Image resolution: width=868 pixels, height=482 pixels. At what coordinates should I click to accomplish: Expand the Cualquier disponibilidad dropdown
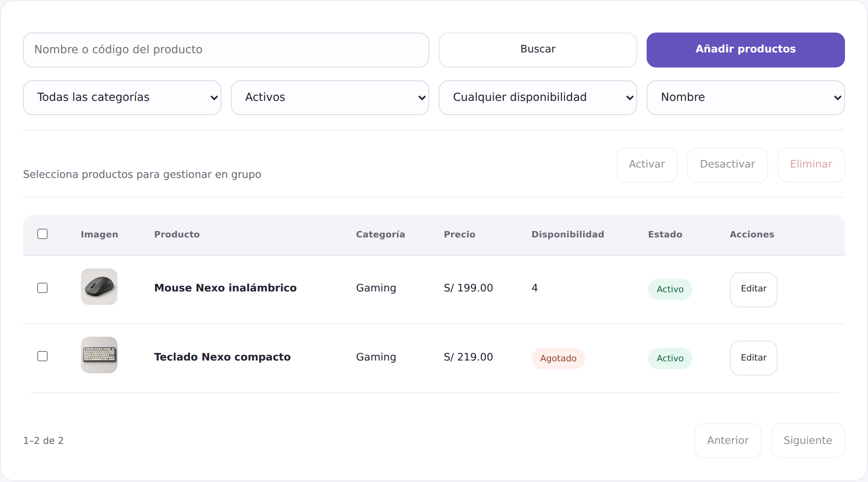coord(538,97)
